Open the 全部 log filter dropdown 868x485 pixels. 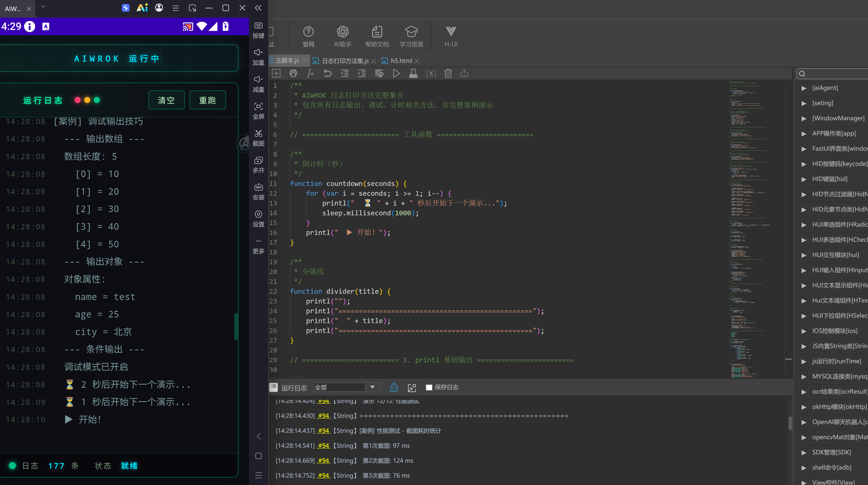click(x=347, y=387)
